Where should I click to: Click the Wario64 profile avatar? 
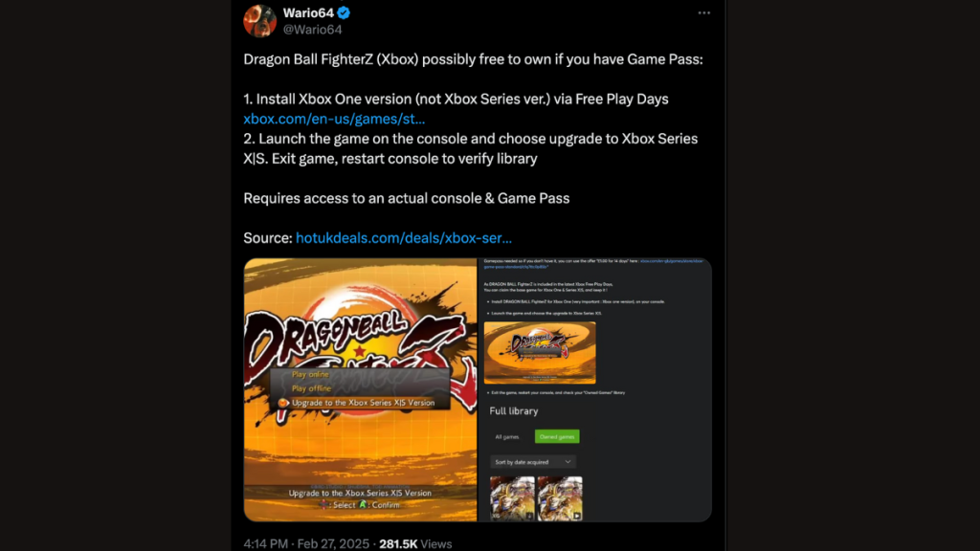(260, 21)
